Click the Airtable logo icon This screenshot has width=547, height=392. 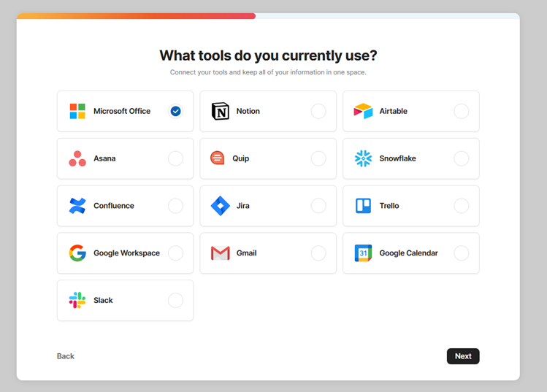(363, 111)
